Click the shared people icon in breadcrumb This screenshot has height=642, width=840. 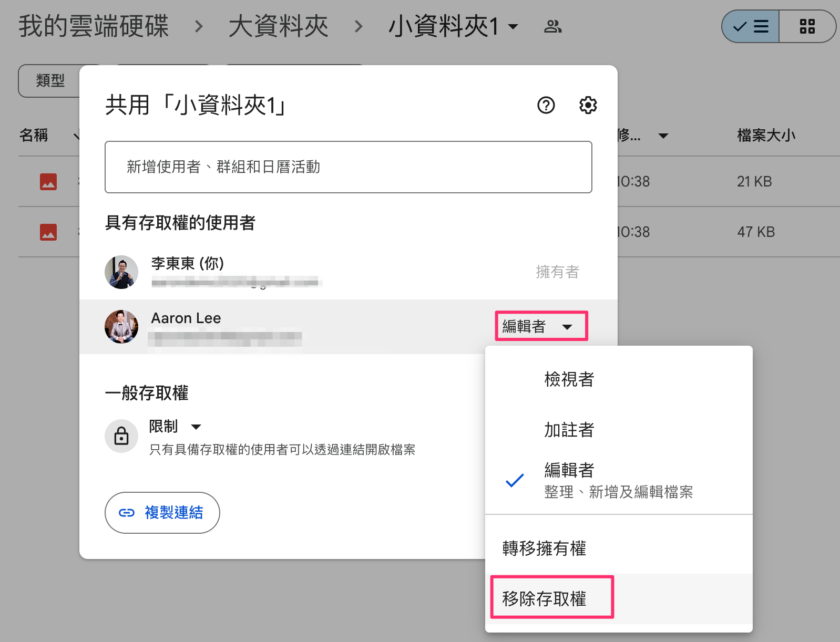[x=552, y=26]
